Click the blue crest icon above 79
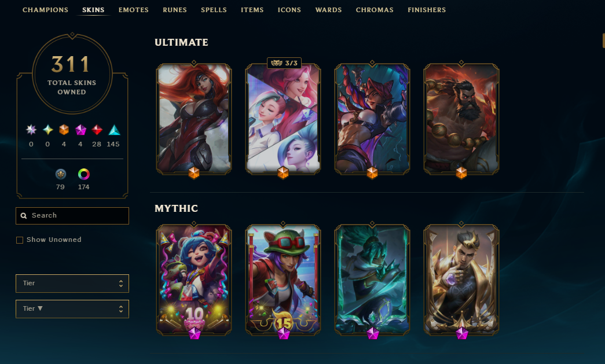The width and height of the screenshot is (605, 364). (61, 174)
